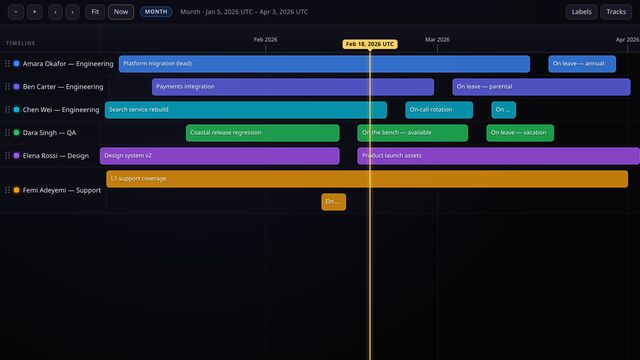Select the Ben Carter — Engineering track label
The width and height of the screenshot is (640, 360).
click(63, 87)
